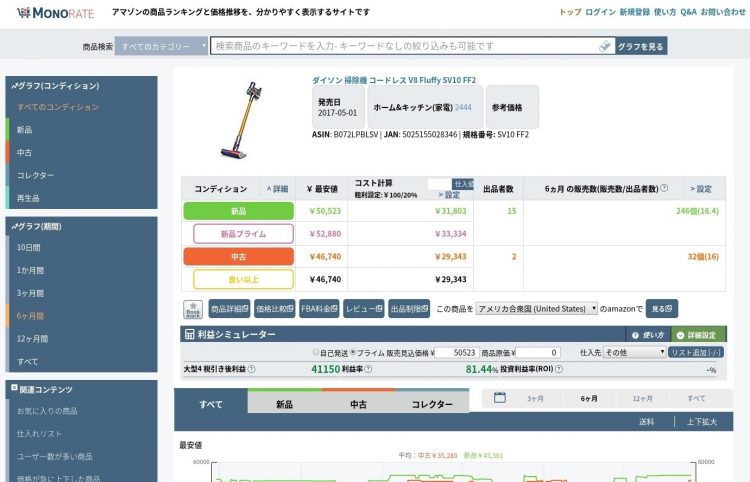Open 設定 next to 6ヶ月の販売数

click(x=701, y=189)
